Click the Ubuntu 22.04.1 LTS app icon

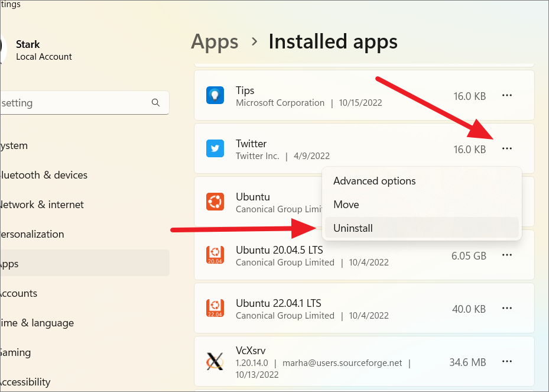(x=215, y=308)
